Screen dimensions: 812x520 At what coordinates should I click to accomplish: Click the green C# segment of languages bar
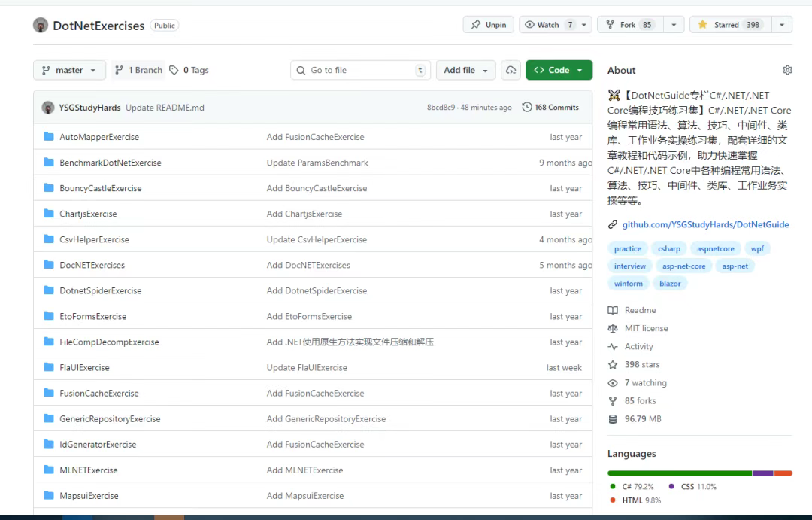point(680,473)
